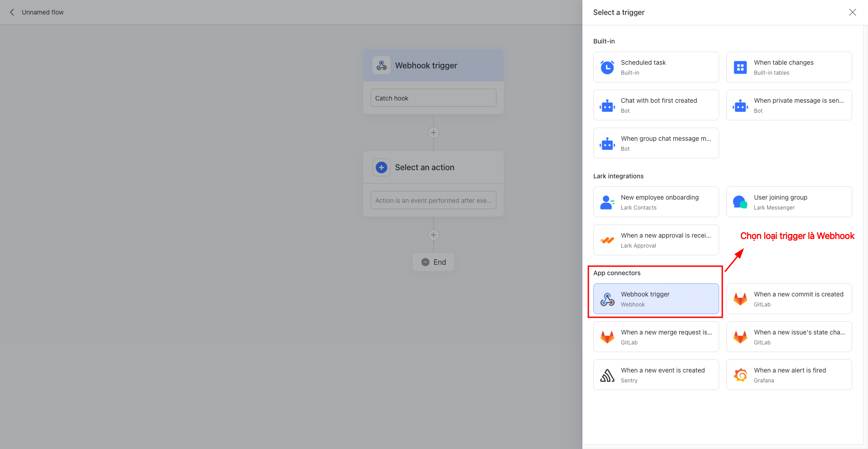Open the GitLab merge request trigger
Image resolution: width=868 pixels, height=449 pixels.
pyautogui.click(x=655, y=337)
